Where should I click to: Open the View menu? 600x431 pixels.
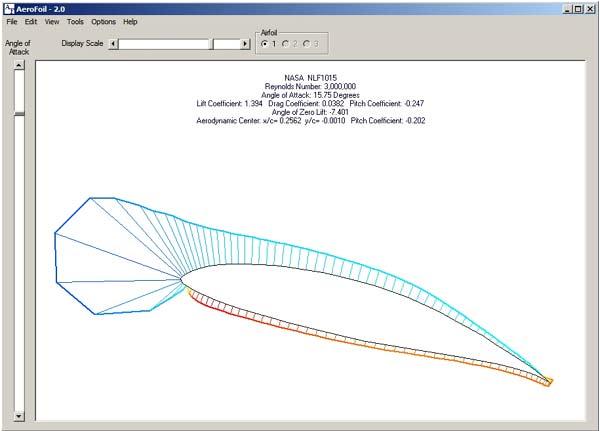click(x=52, y=22)
